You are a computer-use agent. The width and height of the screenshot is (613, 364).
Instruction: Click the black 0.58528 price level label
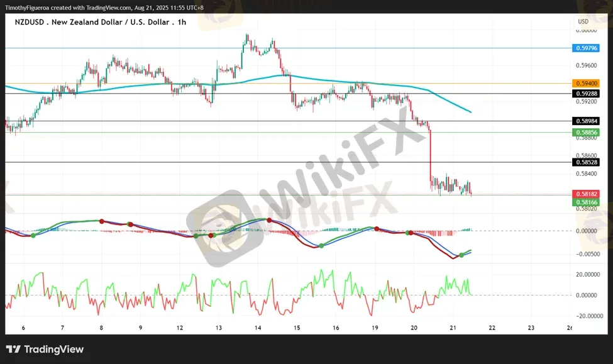click(x=586, y=162)
